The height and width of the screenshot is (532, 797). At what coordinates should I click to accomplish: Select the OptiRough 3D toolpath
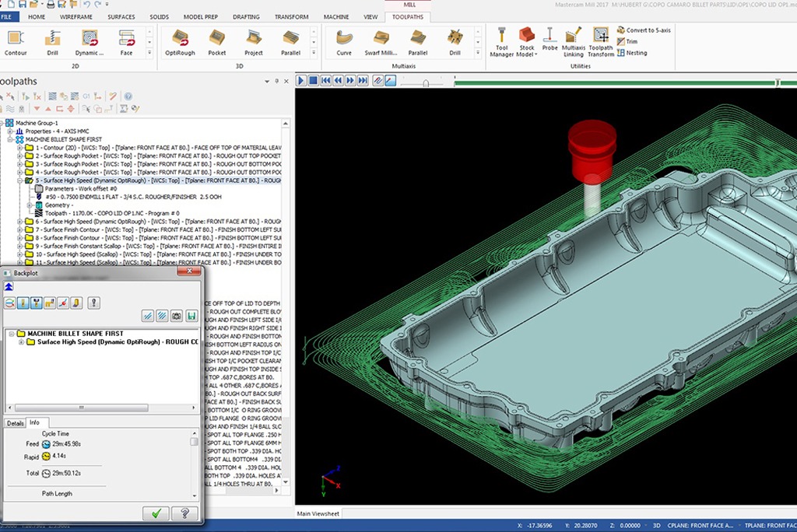click(x=180, y=43)
